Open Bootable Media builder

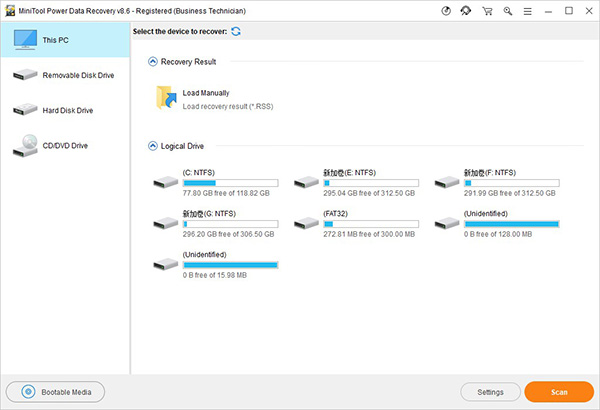coord(55,392)
